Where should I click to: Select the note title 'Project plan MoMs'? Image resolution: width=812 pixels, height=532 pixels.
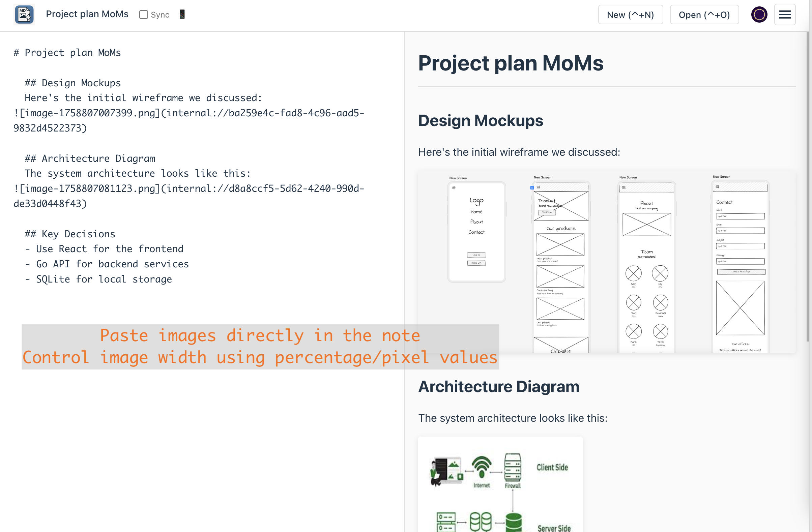pyautogui.click(x=87, y=14)
